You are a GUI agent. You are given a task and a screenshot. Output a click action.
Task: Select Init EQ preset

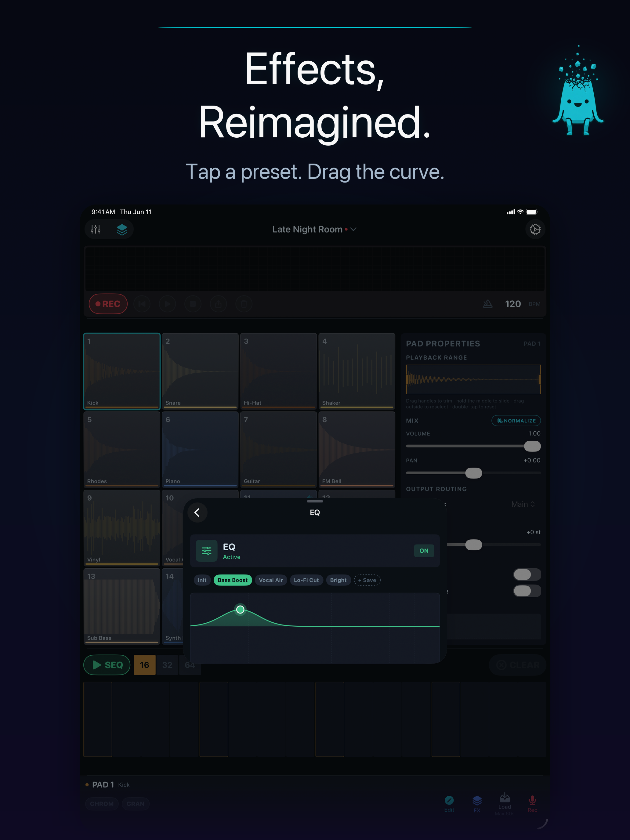[202, 580]
